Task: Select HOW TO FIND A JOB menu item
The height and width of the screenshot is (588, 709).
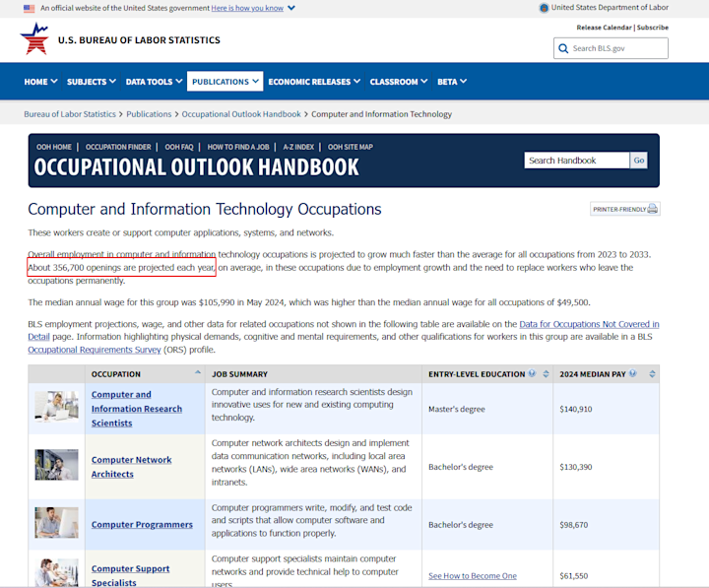Action: 238,147
